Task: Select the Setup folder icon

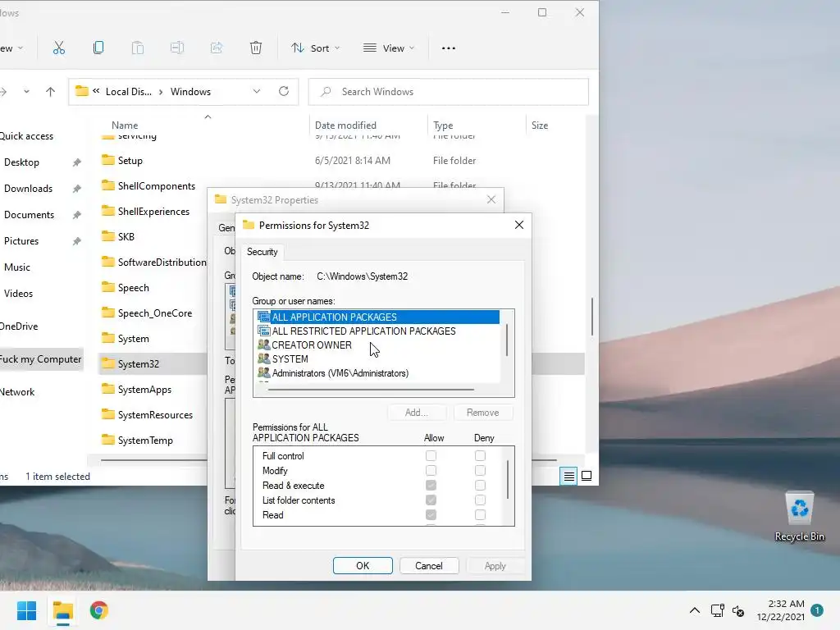Action: point(108,160)
